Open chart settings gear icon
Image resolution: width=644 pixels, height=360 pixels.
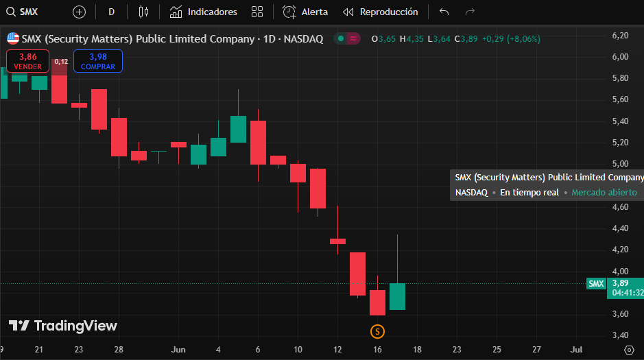(x=629, y=350)
